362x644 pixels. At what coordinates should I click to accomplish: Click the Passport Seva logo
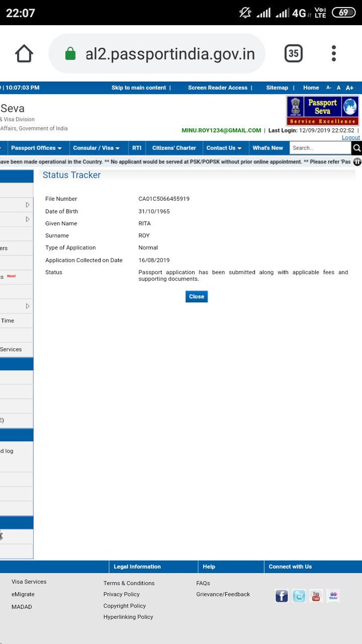(x=322, y=111)
